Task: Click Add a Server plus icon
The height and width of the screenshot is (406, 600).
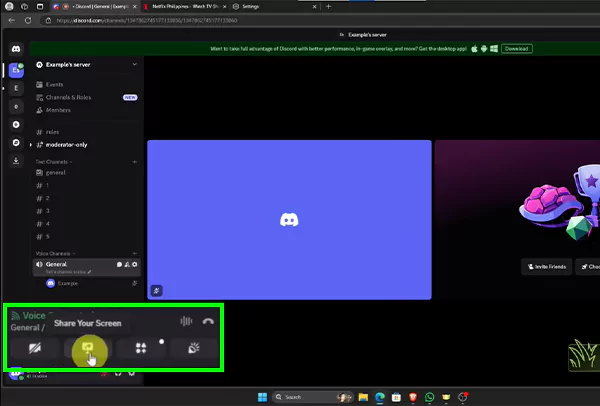Action: [x=16, y=125]
